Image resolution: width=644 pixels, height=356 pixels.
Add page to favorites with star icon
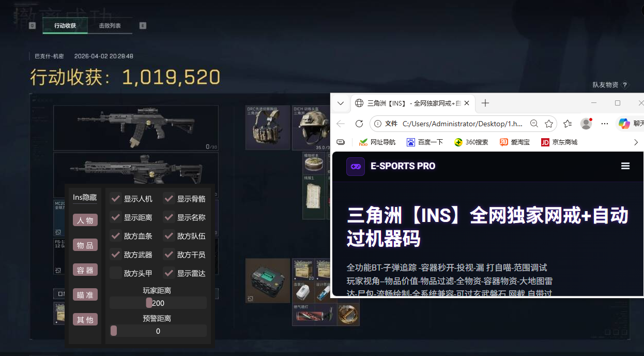coord(549,124)
